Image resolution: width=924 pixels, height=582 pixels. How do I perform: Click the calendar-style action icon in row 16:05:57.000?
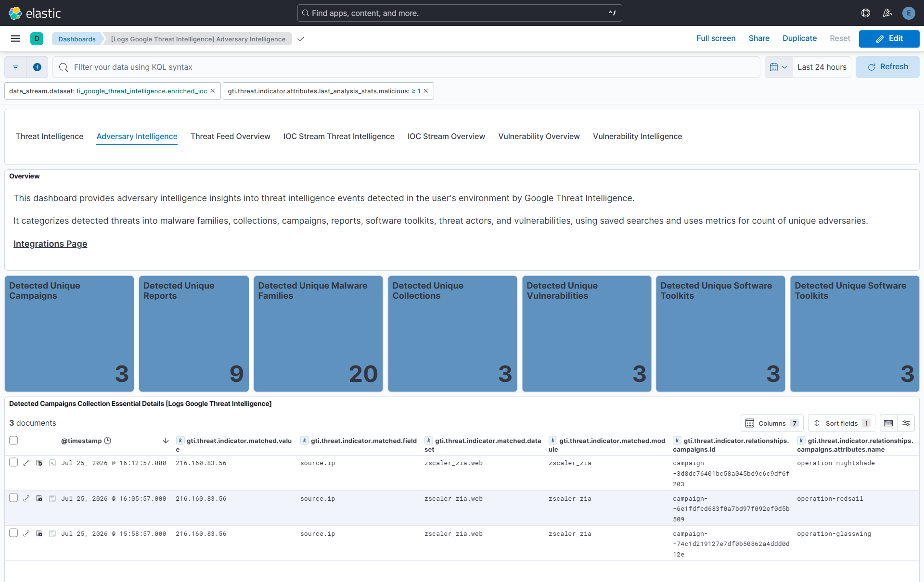tap(39, 498)
